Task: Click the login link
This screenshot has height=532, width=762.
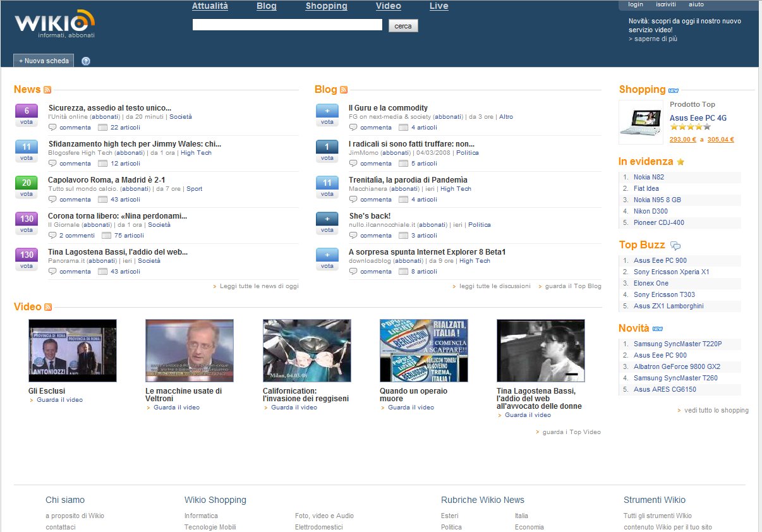Action: pyautogui.click(x=635, y=4)
